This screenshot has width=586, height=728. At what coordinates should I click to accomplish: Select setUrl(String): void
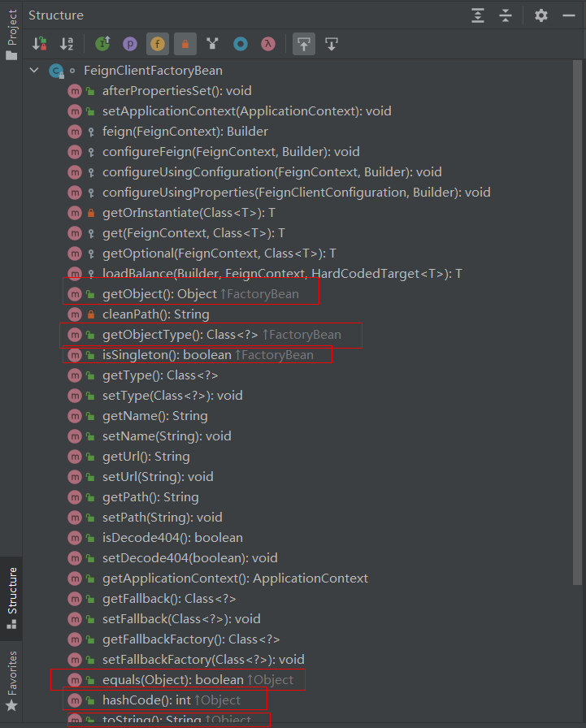(x=158, y=477)
